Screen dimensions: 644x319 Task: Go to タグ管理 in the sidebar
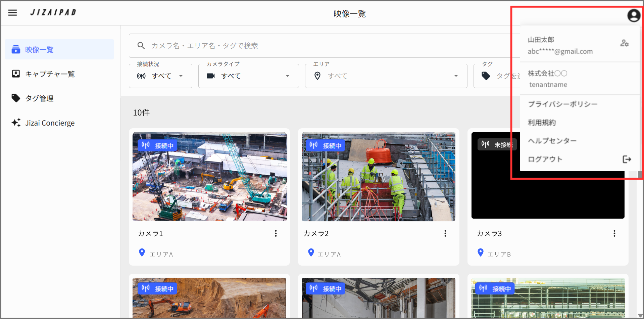tap(59, 98)
